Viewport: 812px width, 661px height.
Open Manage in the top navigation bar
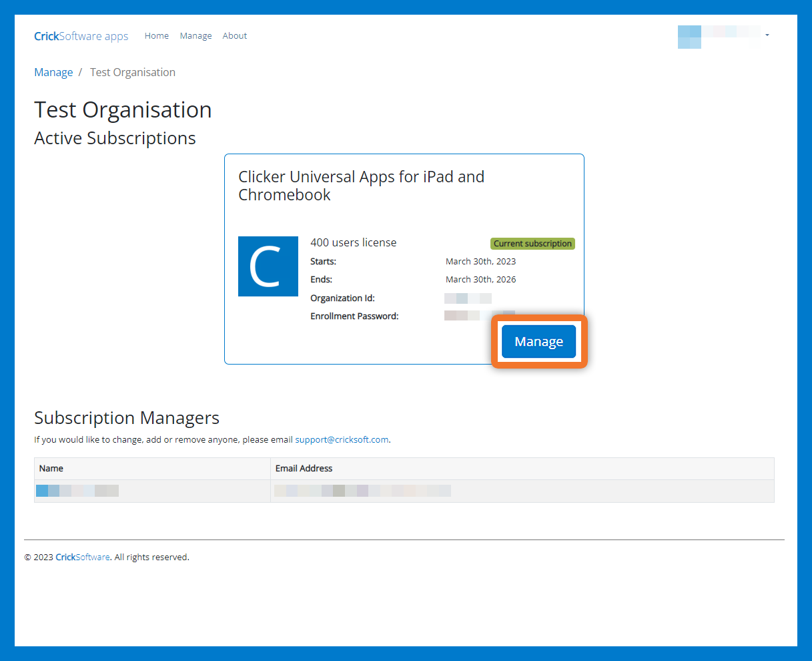(x=195, y=36)
